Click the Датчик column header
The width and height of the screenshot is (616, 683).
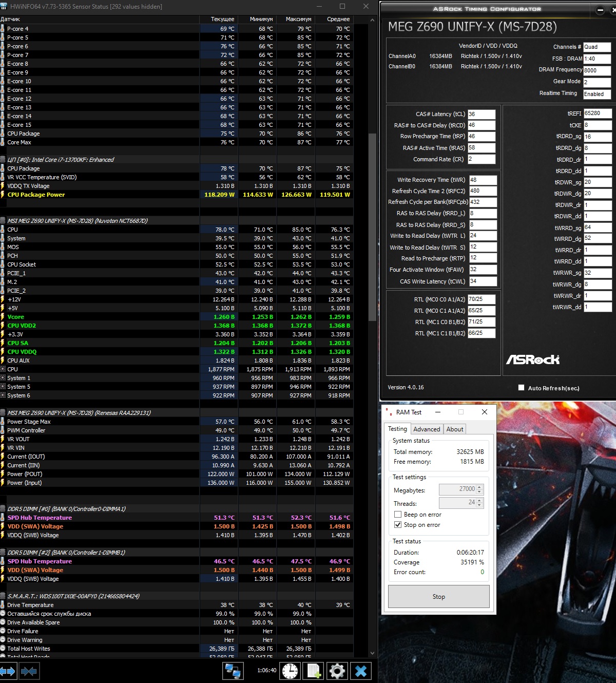point(99,19)
